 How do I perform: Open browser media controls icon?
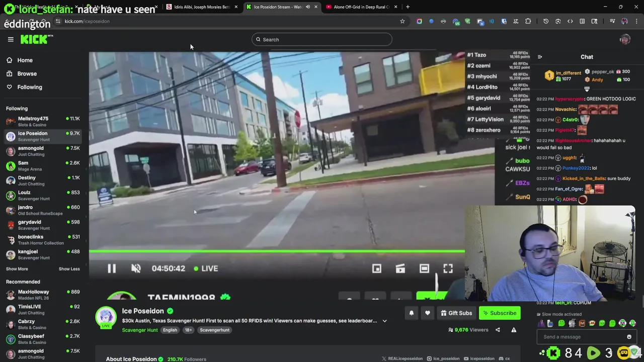point(612,21)
